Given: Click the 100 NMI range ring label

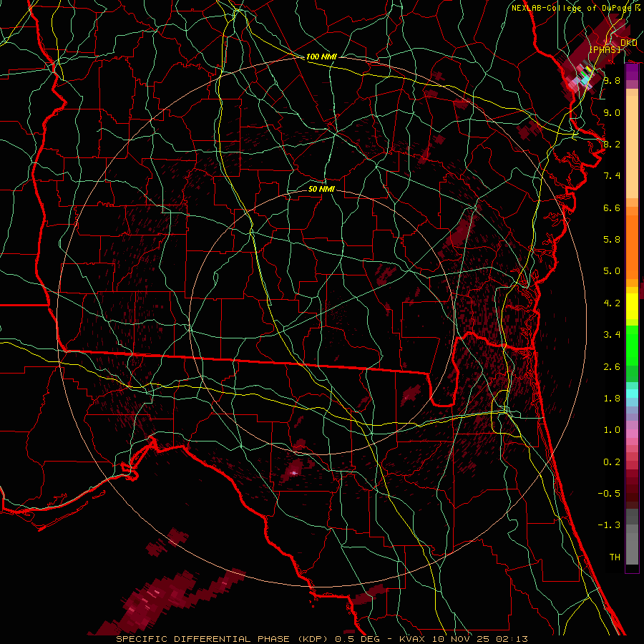Looking at the screenshot, I should tap(321, 57).
